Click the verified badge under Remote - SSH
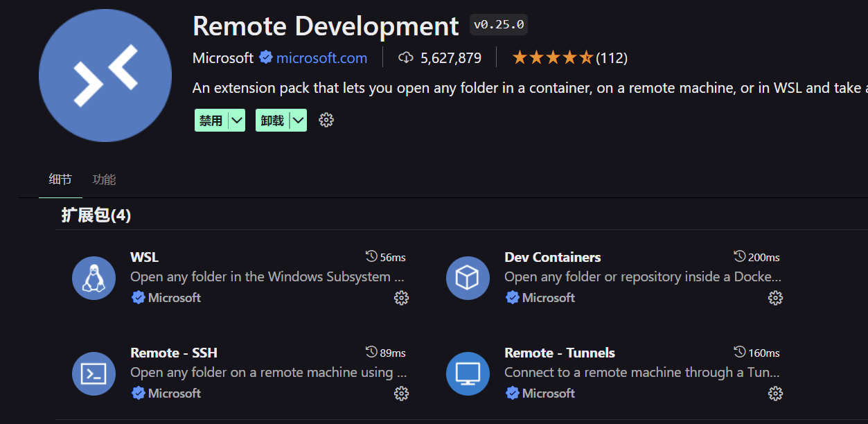The image size is (868, 424). click(138, 393)
